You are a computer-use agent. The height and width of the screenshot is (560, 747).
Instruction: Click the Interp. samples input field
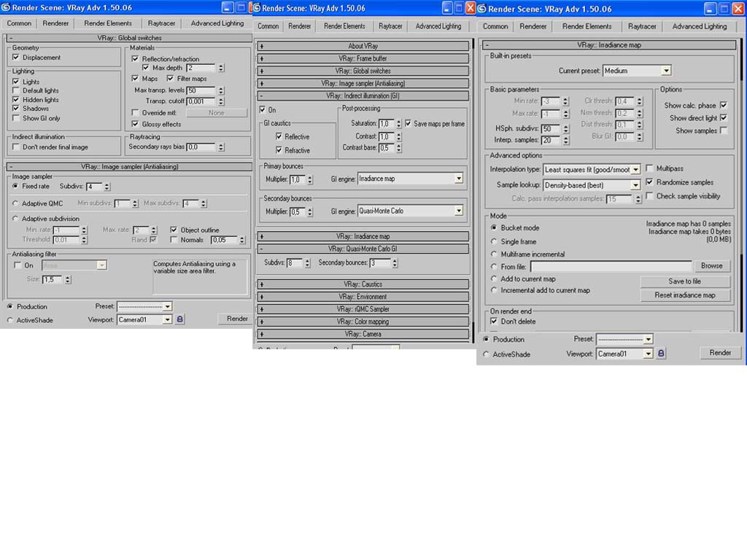551,140
